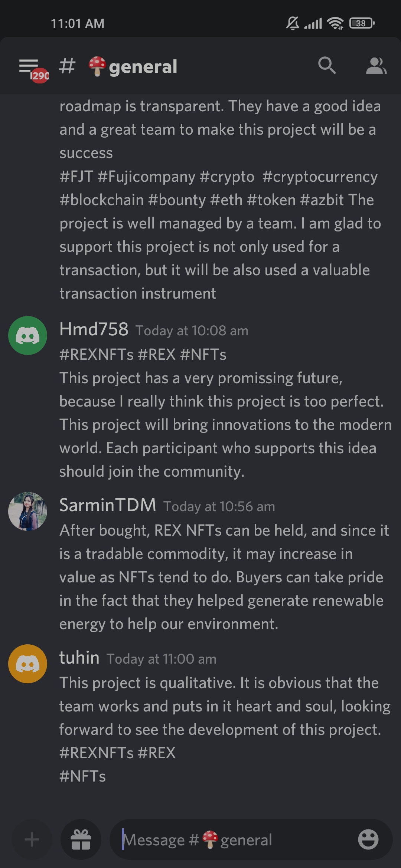The width and height of the screenshot is (401, 868).
Task: Tap Hmd758's green Discord avatar
Action: [x=28, y=335]
